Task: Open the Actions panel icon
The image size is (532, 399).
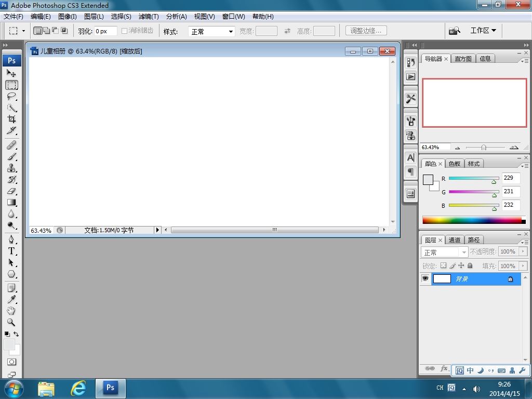Action: (x=411, y=77)
